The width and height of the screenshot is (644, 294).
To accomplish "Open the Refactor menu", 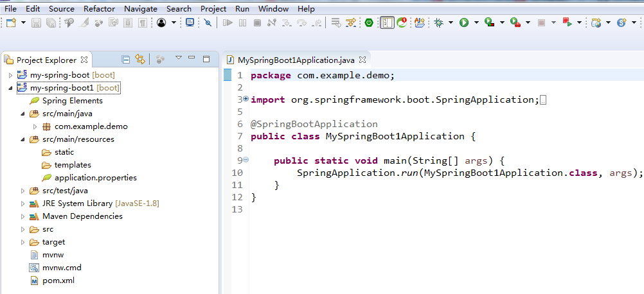I will [x=100, y=8].
